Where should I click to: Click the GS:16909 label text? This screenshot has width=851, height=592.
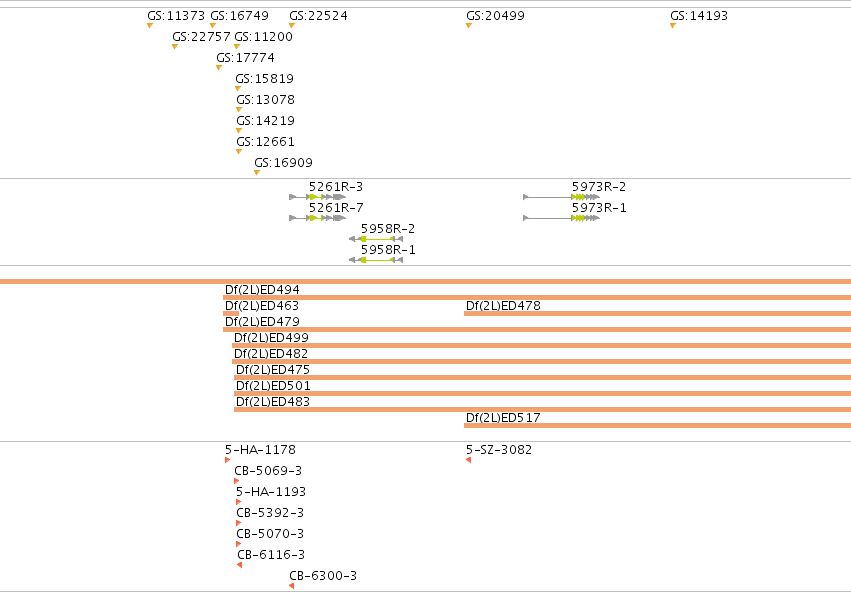click(x=283, y=163)
